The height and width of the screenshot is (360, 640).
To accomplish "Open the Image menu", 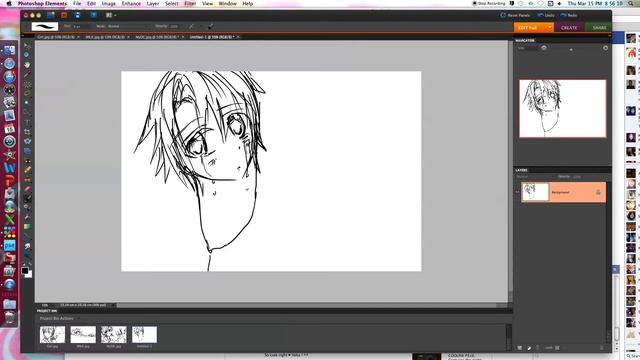I will tap(108, 3).
